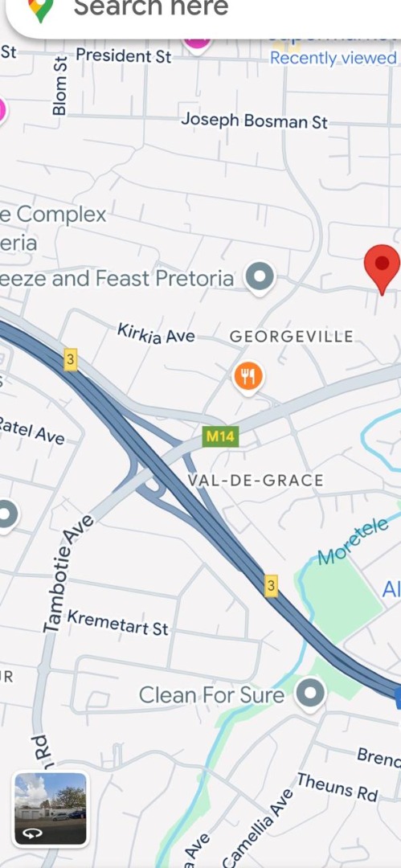
Task: Tap the red dropped location pin
Action: click(x=382, y=269)
